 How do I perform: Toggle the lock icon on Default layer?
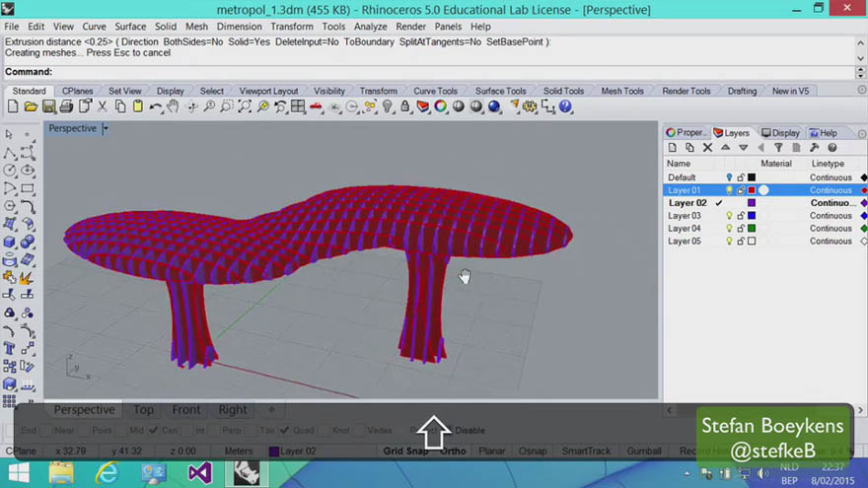[x=741, y=177]
